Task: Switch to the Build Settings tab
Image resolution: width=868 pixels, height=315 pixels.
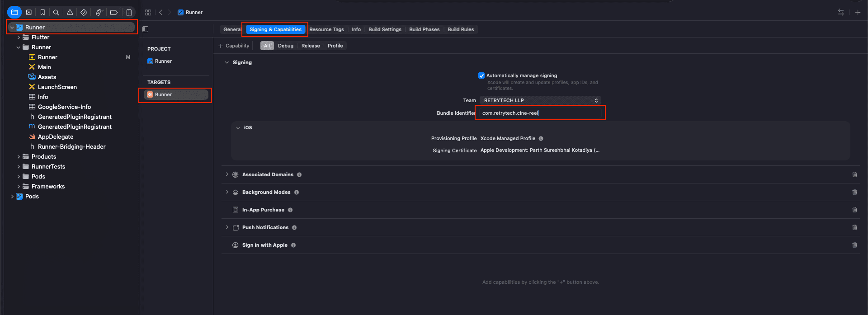Action: click(x=385, y=29)
